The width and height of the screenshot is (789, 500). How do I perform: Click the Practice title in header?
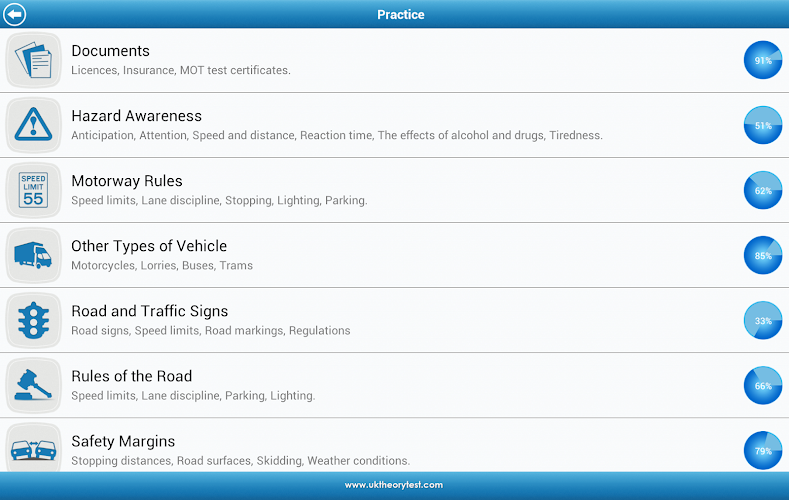click(400, 14)
